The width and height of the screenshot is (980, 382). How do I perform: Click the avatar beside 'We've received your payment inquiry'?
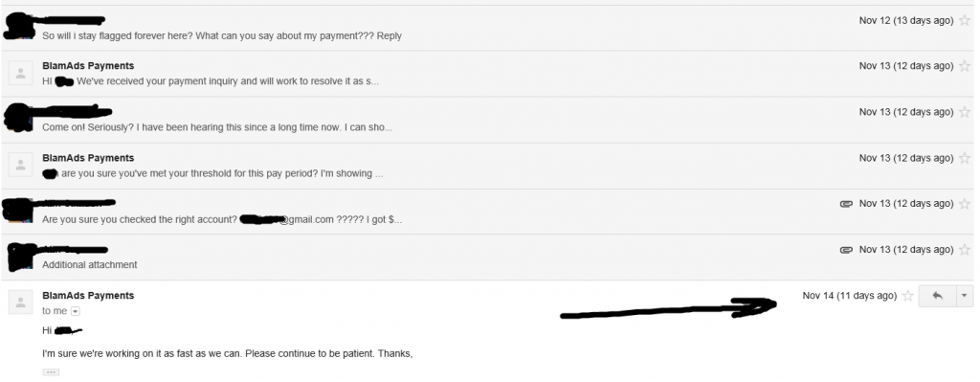20,73
